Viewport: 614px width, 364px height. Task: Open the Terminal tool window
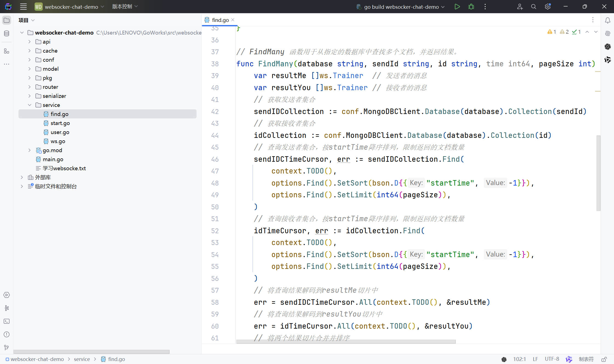(x=7, y=321)
